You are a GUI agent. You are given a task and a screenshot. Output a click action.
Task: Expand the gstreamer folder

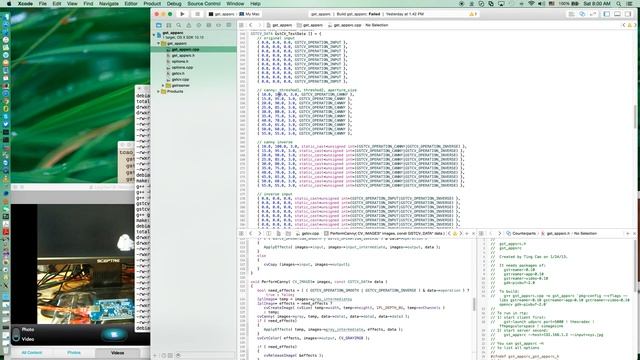(163, 85)
